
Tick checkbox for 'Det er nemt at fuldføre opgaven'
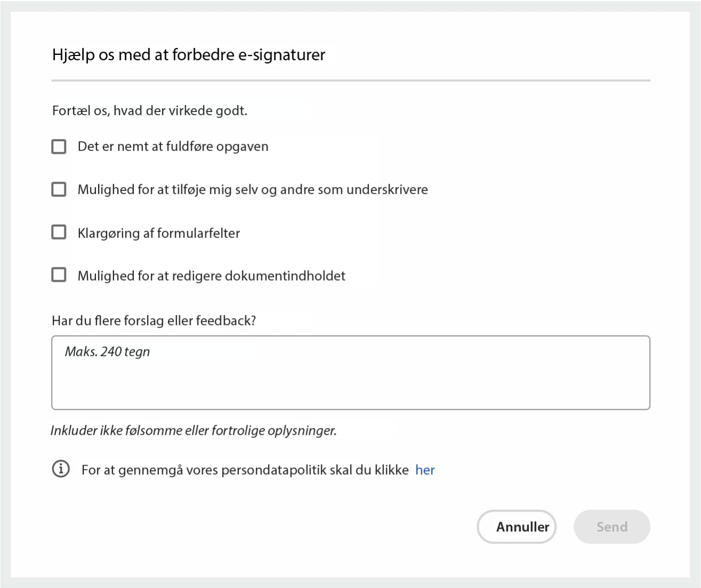pyautogui.click(x=59, y=147)
